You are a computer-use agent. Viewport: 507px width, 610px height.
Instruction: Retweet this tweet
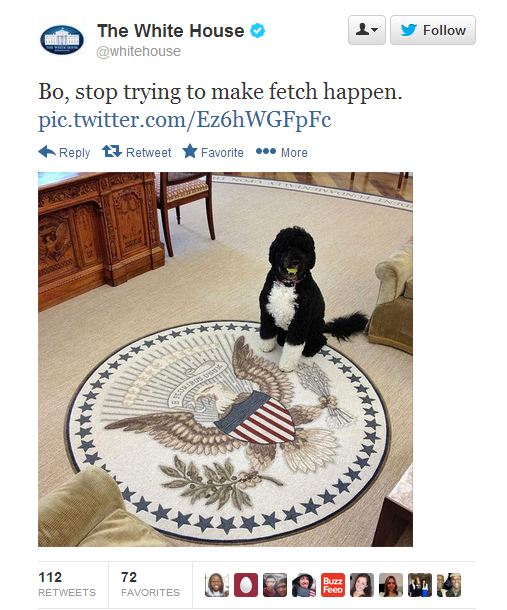coord(137,152)
